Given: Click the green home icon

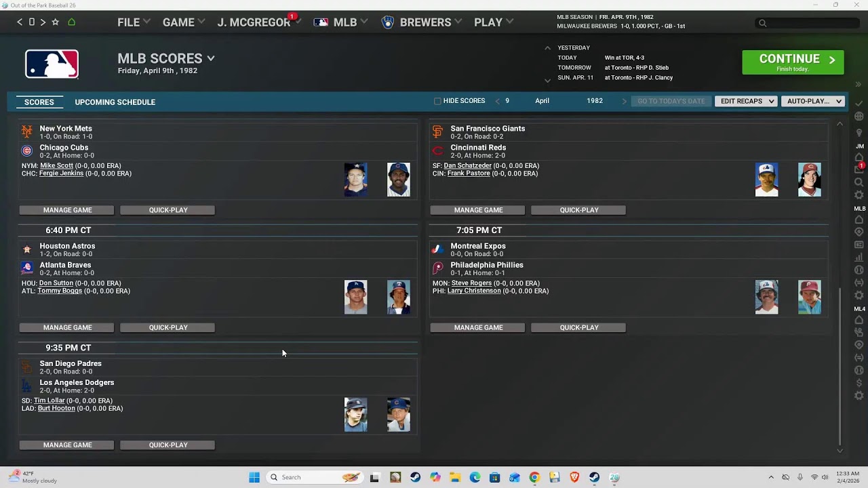Looking at the screenshot, I should 71,22.
